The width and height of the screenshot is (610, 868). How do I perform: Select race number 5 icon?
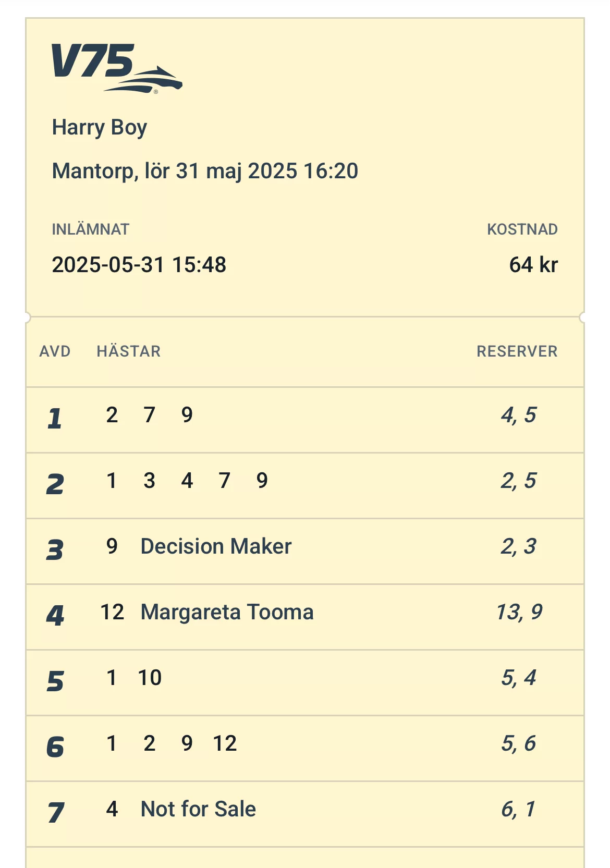[55, 681]
